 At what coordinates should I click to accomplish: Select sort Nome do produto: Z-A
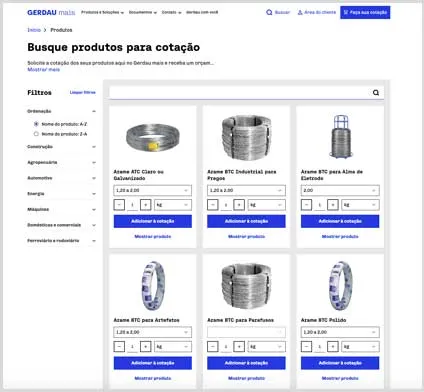pyautogui.click(x=36, y=134)
